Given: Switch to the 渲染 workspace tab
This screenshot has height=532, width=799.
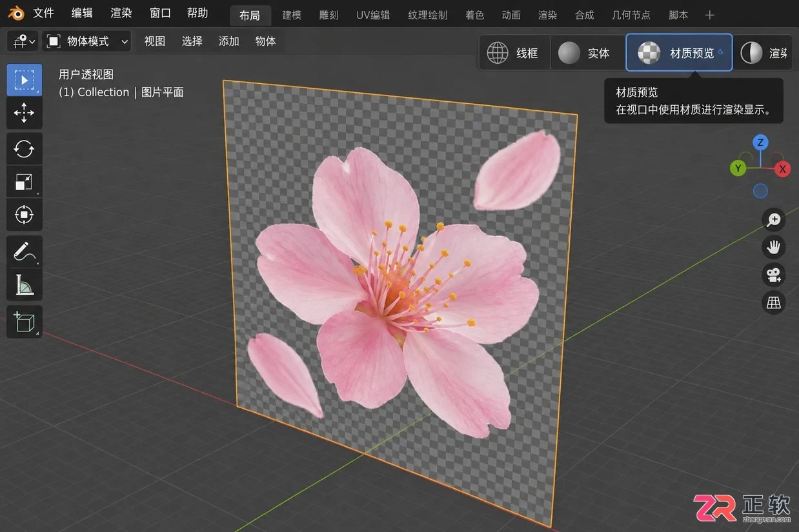Looking at the screenshot, I should pyautogui.click(x=548, y=15).
